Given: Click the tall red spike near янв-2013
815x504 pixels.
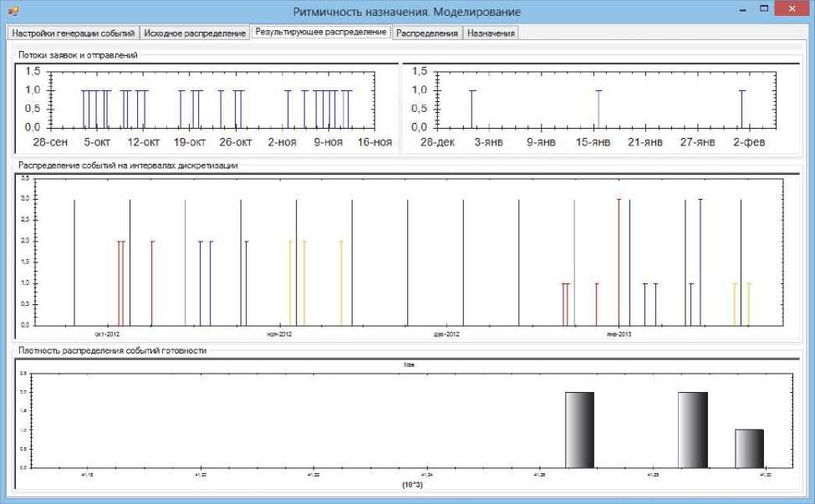Looking at the screenshot, I should (619, 261).
